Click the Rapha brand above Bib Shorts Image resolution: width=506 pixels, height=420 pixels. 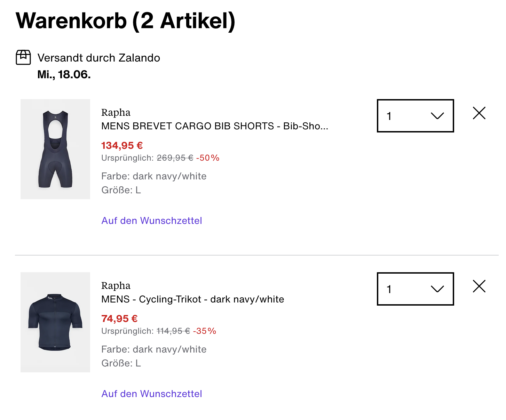[116, 113]
